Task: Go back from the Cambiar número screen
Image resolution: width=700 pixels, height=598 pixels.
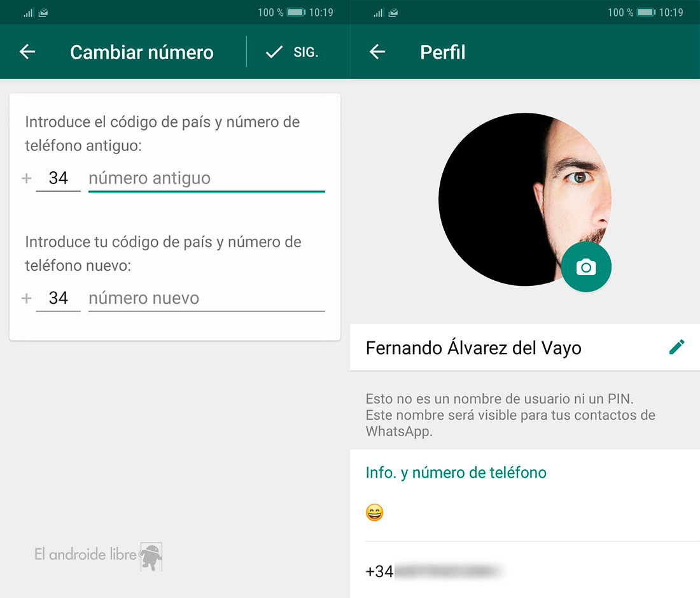Action: pos(27,52)
